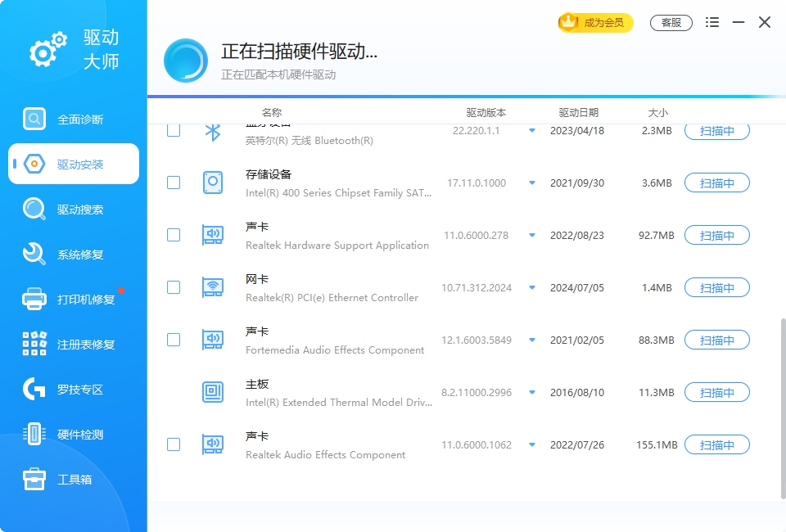Tick the Realtek Hardware Support Application checkbox
The image size is (786, 532).
pos(174,235)
